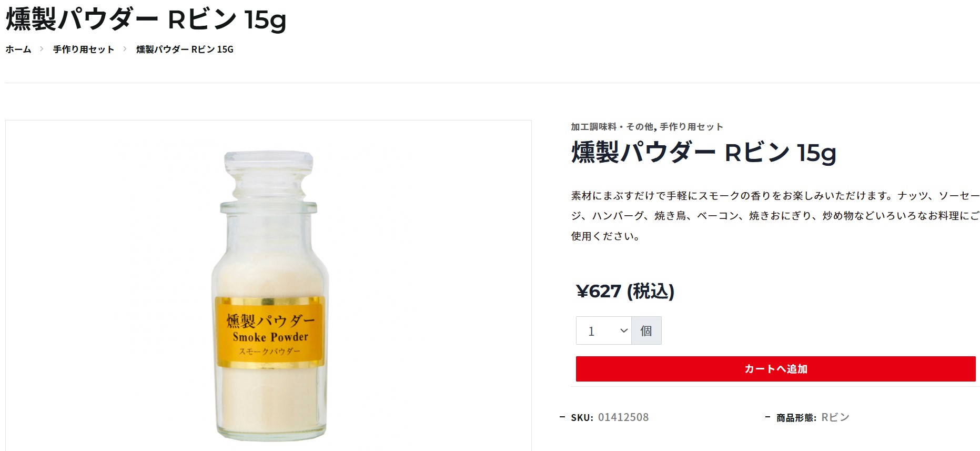Click the product title beside the image
Viewport: 980px width, 451px height.
pos(703,153)
